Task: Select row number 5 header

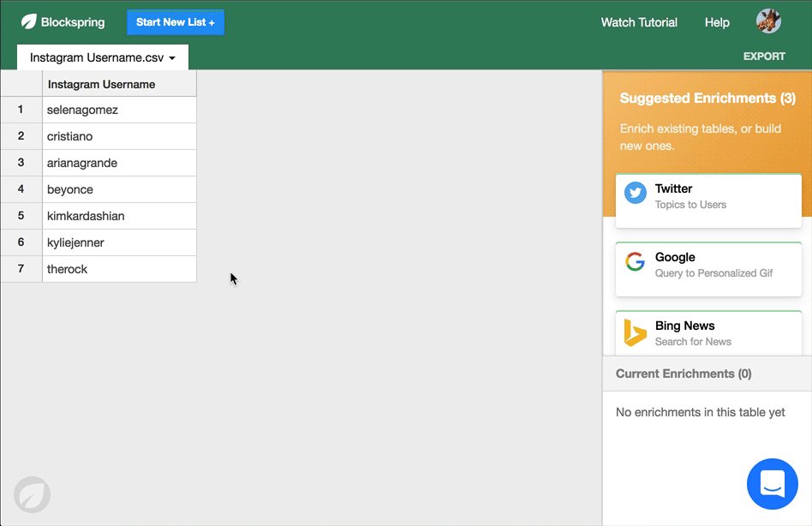Action: click(x=21, y=216)
